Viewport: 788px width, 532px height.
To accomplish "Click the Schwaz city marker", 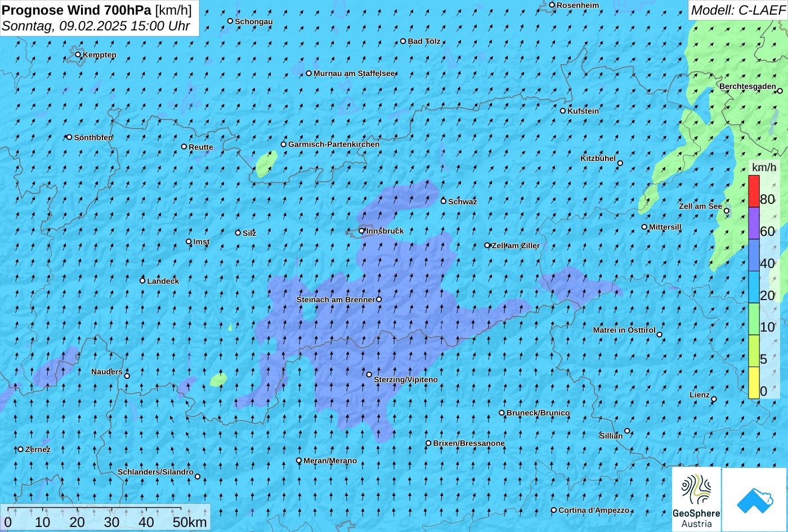I will (x=444, y=201).
